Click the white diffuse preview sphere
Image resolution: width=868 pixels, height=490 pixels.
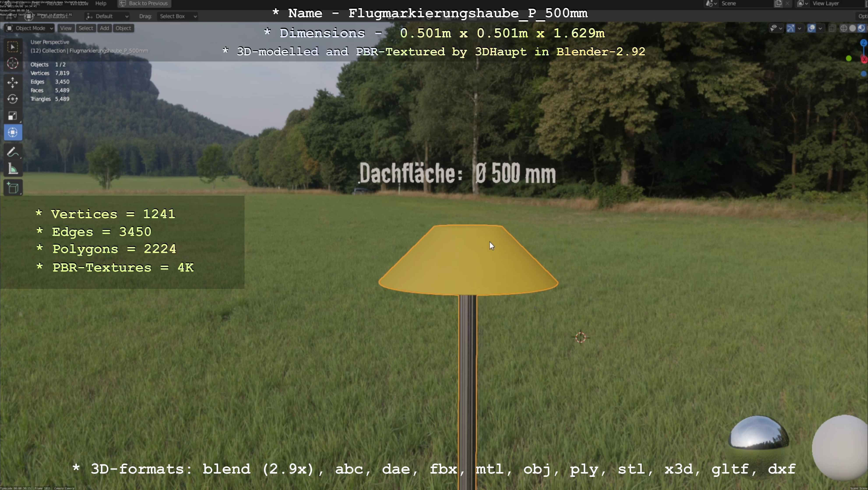coord(840,448)
